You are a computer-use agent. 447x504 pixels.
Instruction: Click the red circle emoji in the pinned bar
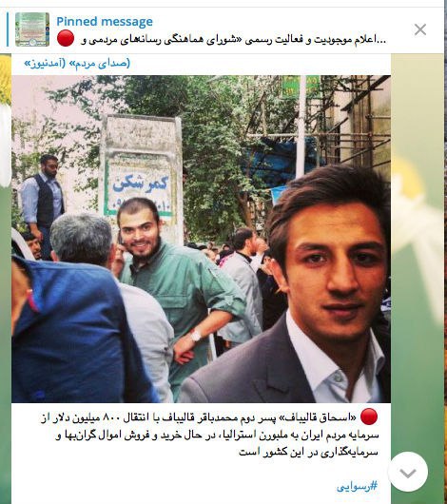coord(66,38)
